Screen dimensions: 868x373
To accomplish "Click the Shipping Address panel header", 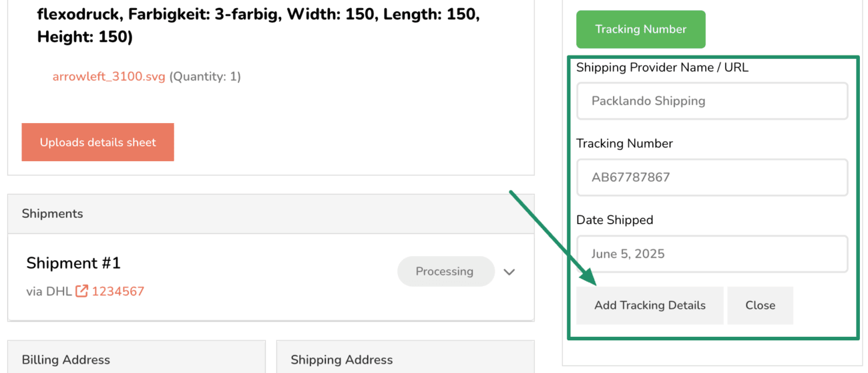I will [405, 357].
